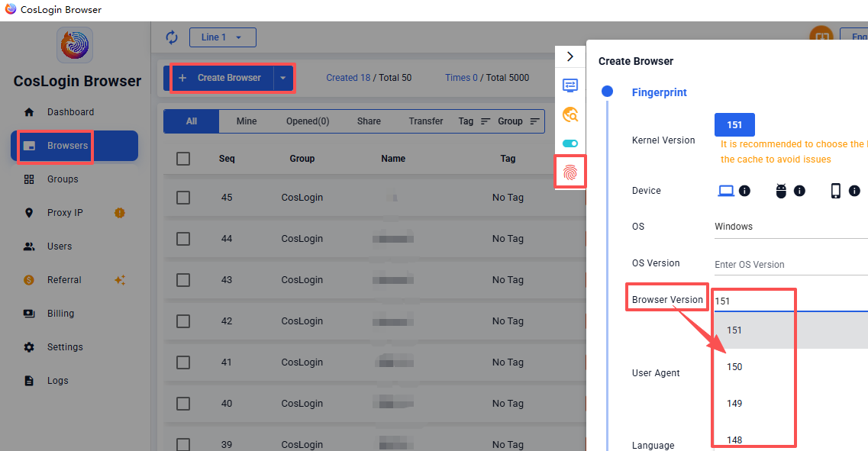Viewport: 868px width, 451px height.
Task: Click the Enter OS Version field
Action: (791, 265)
